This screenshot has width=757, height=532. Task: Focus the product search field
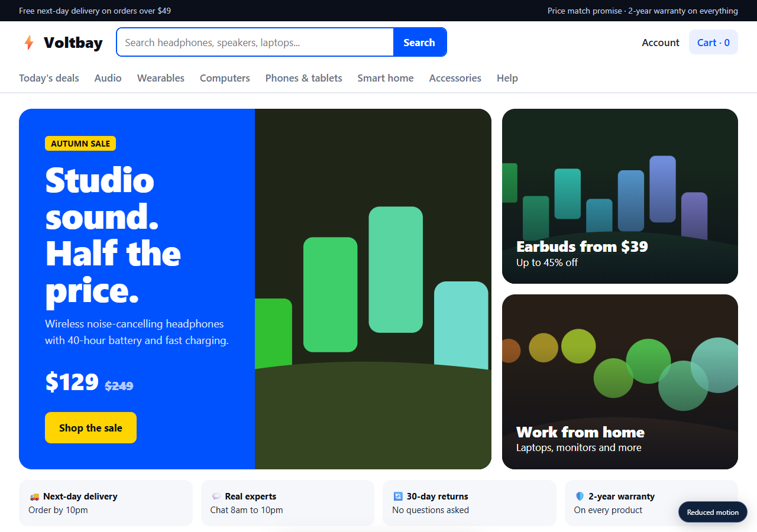coord(255,43)
